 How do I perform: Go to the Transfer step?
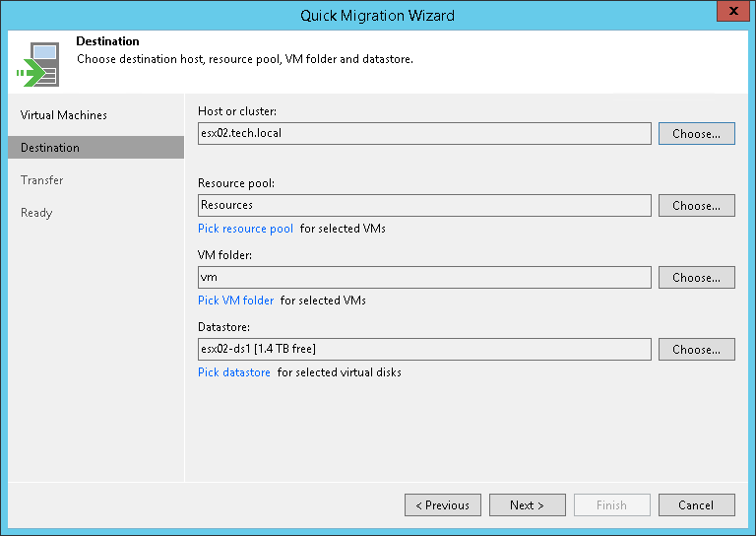click(x=42, y=180)
